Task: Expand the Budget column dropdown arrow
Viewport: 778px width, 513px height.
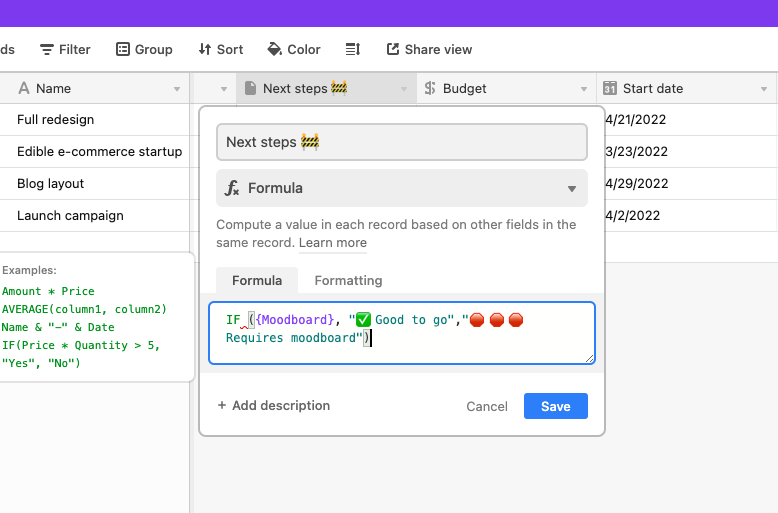Action: pyautogui.click(x=584, y=89)
